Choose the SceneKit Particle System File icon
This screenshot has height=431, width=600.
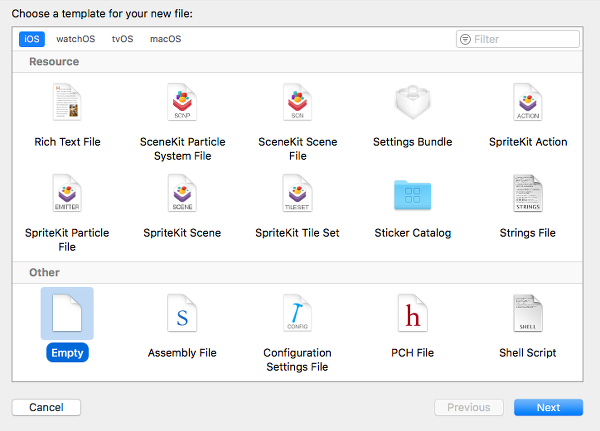182,102
